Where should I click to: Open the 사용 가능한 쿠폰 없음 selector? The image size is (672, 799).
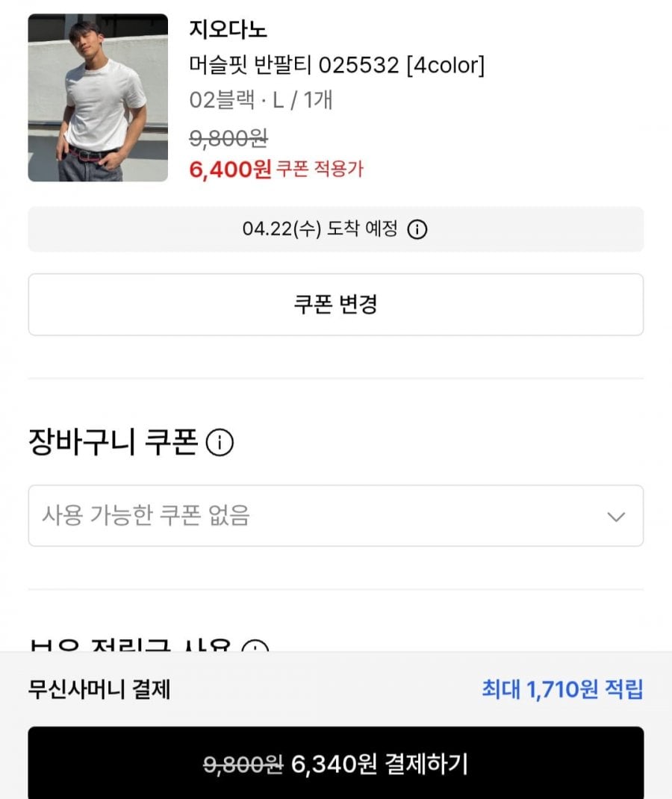tap(335, 516)
